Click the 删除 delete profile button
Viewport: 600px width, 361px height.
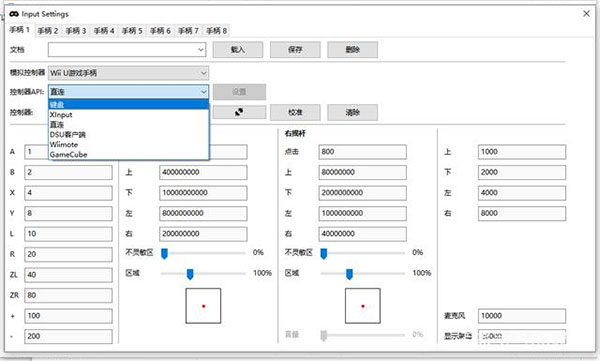352,50
